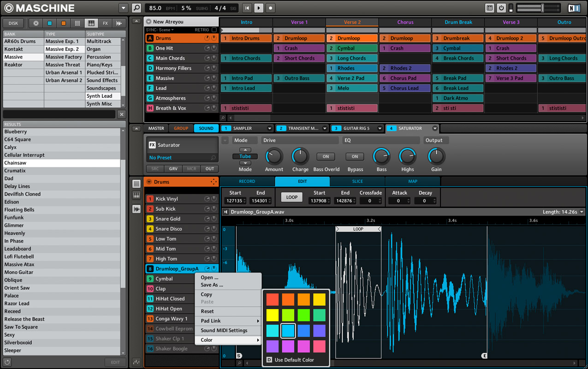
Task: Expand the New Atreyou project arrow
Action: pos(148,22)
